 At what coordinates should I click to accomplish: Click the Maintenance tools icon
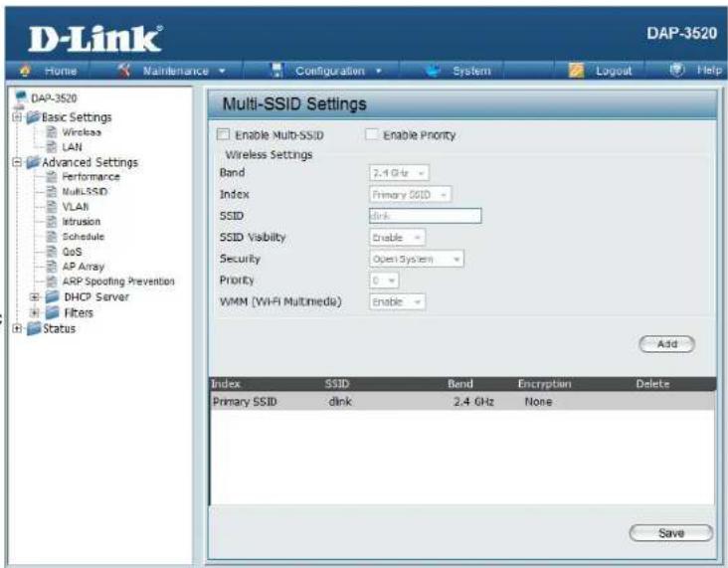click(123, 70)
